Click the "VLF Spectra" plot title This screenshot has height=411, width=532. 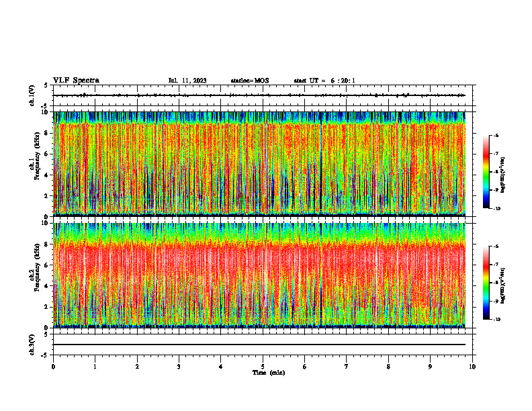tap(76, 81)
